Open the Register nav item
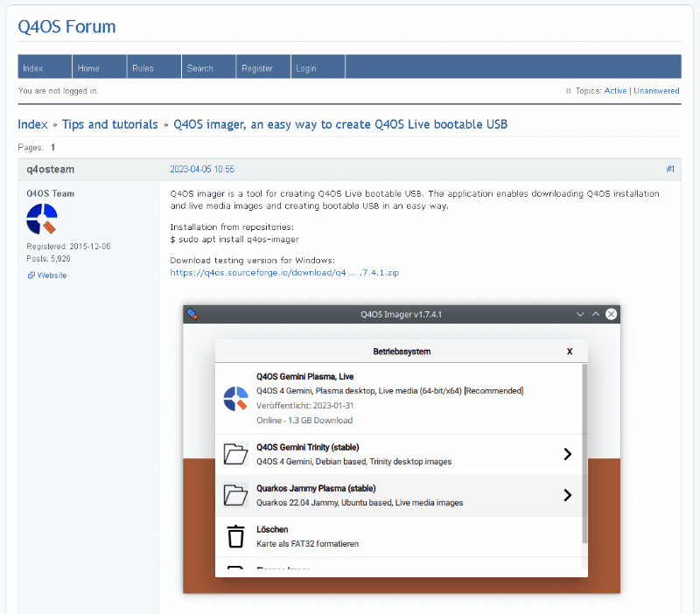 (263, 66)
